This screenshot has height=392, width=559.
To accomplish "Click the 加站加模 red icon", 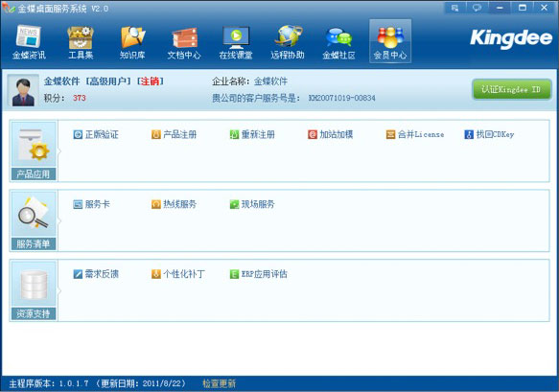I will tap(313, 134).
